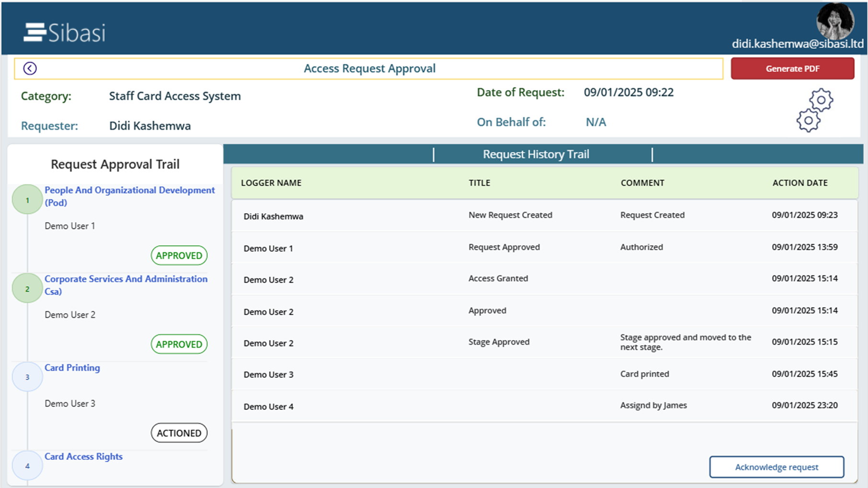Click the Acknowledge request button

click(x=777, y=467)
